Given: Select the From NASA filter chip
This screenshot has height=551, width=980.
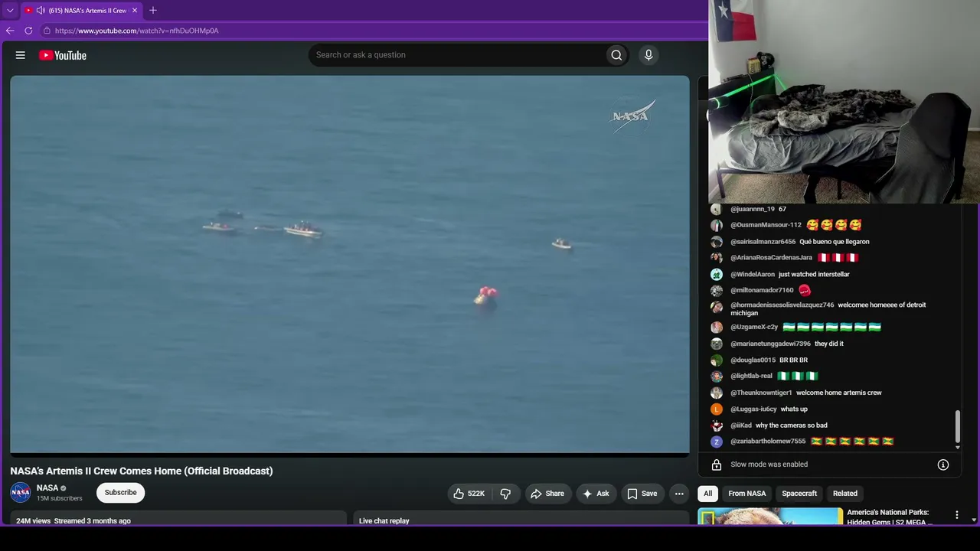Looking at the screenshot, I should [747, 494].
